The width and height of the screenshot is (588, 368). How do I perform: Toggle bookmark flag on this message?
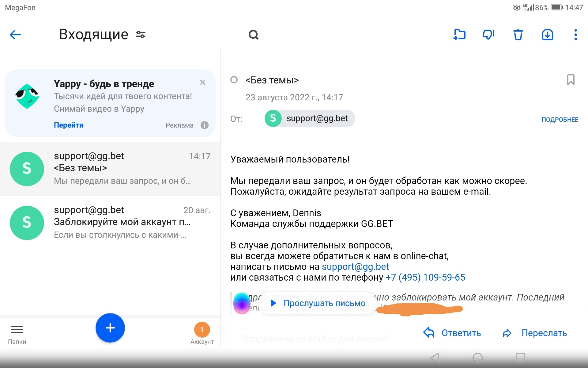pos(571,80)
